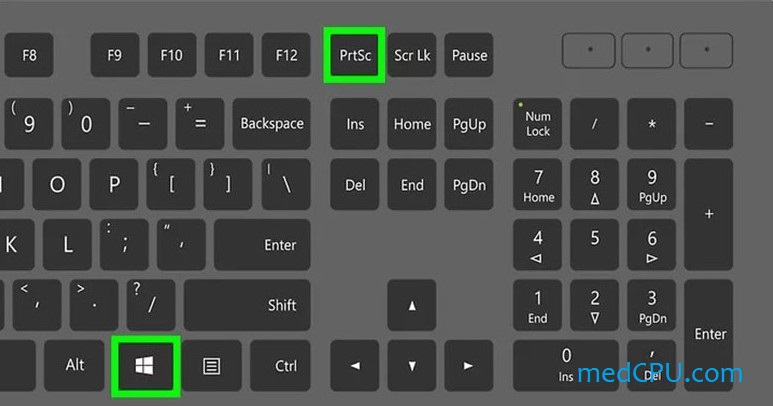Click the context menu key icon

[211, 366]
